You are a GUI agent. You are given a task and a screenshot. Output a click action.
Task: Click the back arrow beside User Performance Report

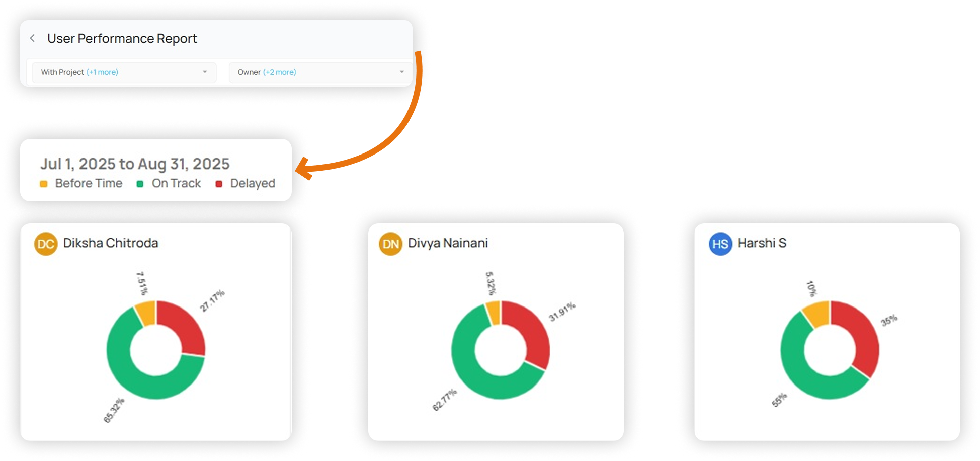click(32, 38)
